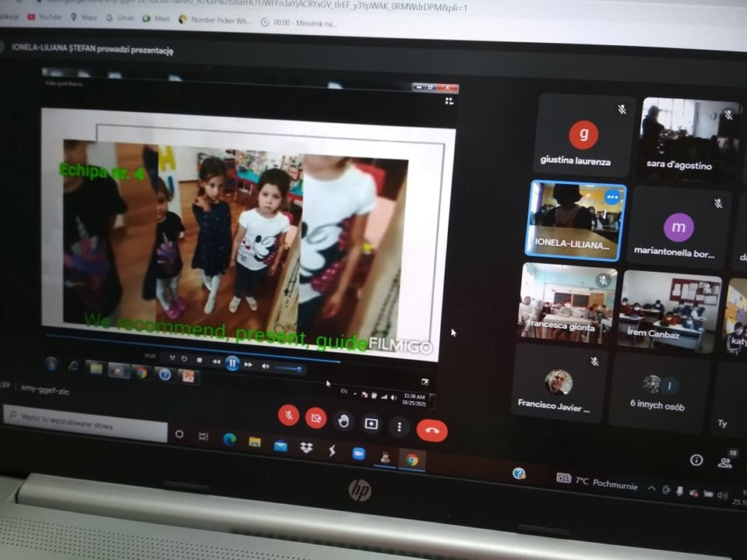Screen dimensions: 747x560
Task: Unmute the microphone in Google Meet
Action: (288, 415)
